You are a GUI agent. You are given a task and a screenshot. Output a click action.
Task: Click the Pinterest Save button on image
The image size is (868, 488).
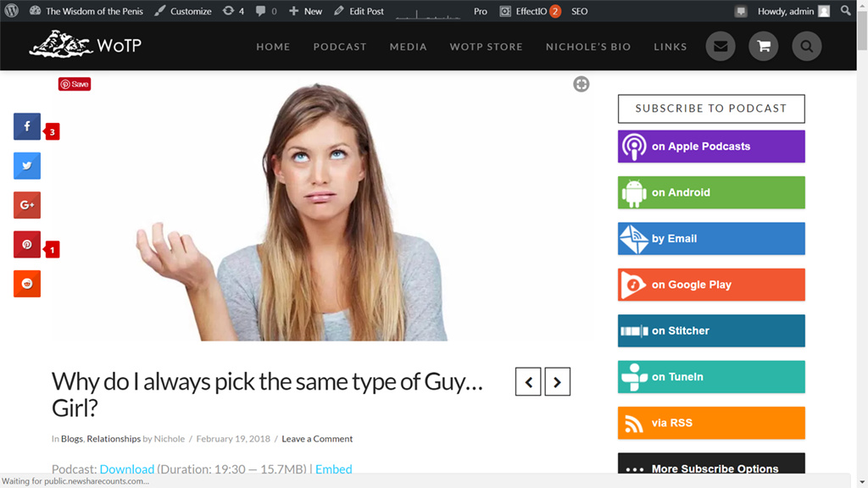click(x=75, y=84)
